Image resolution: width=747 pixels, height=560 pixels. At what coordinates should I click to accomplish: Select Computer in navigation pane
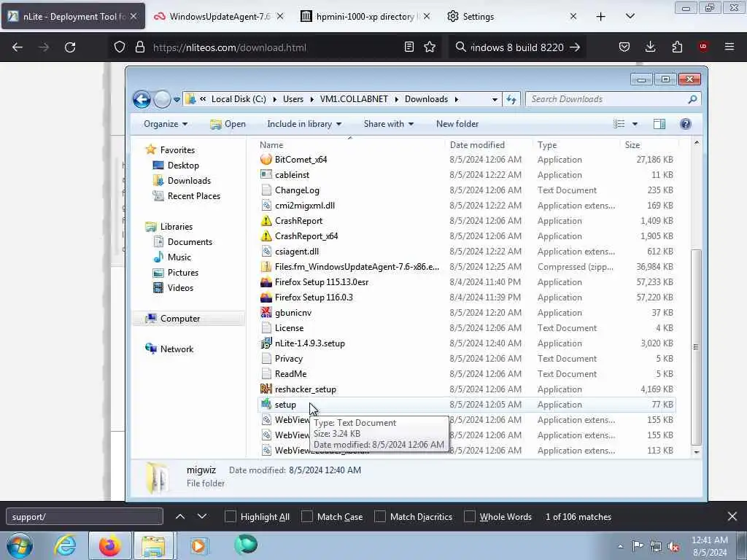click(x=180, y=319)
